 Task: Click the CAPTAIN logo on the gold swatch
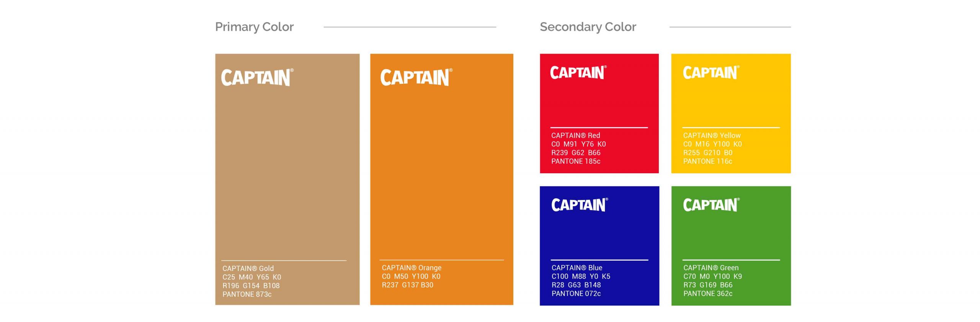click(x=257, y=77)
